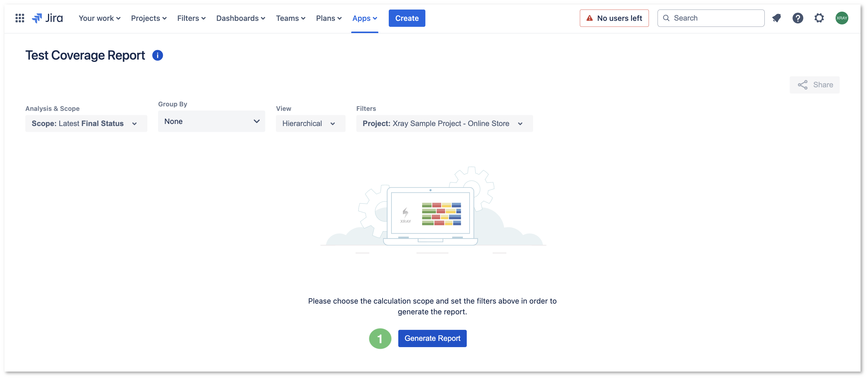868x379 pixels.
Task: Expand the Scope: Latest Final Status dropdown
Action: [x=86, y=123]
